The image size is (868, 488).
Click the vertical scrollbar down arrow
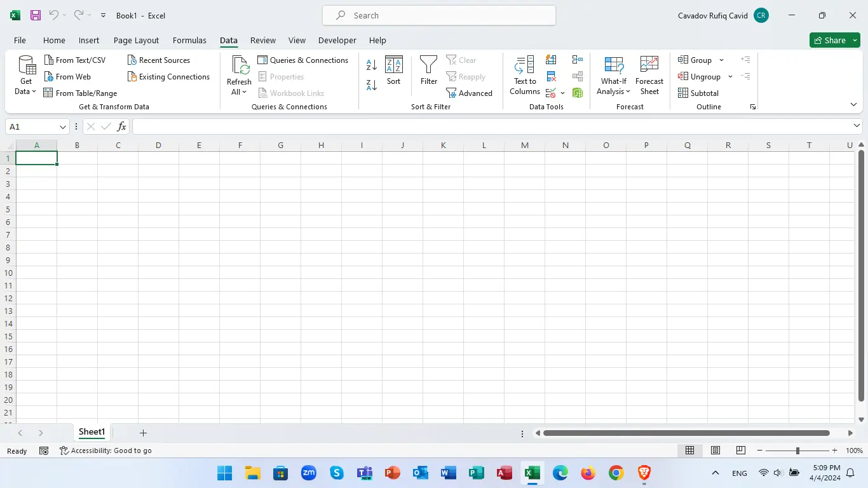click(861, 419)
